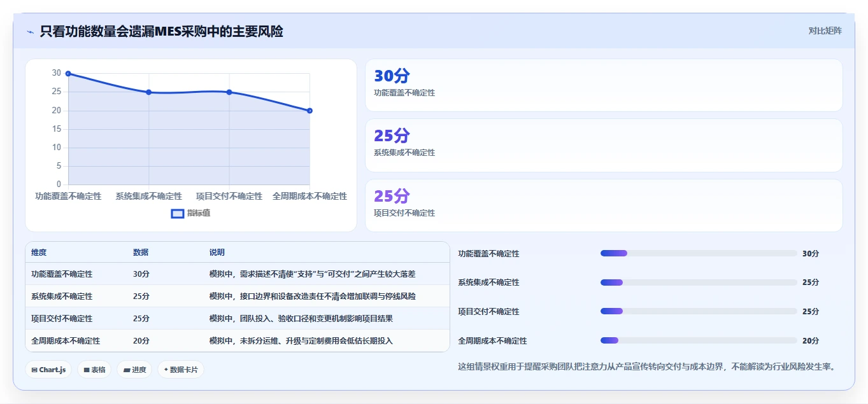Screen dimensions: 868x404
Task: Click the pulse icon beside the page title
Action: [30, 31]
